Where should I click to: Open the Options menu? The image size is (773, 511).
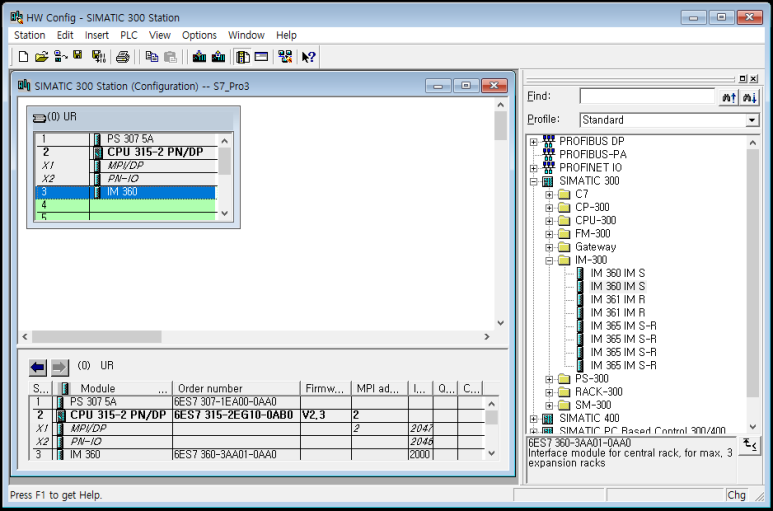[199, 35]
